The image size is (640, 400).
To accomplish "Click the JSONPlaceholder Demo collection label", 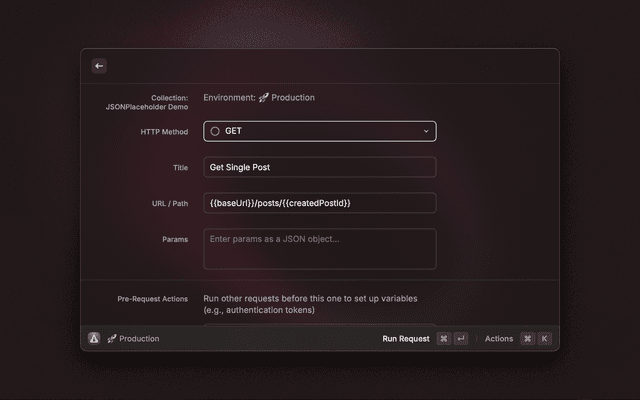I will click(147, 106).
